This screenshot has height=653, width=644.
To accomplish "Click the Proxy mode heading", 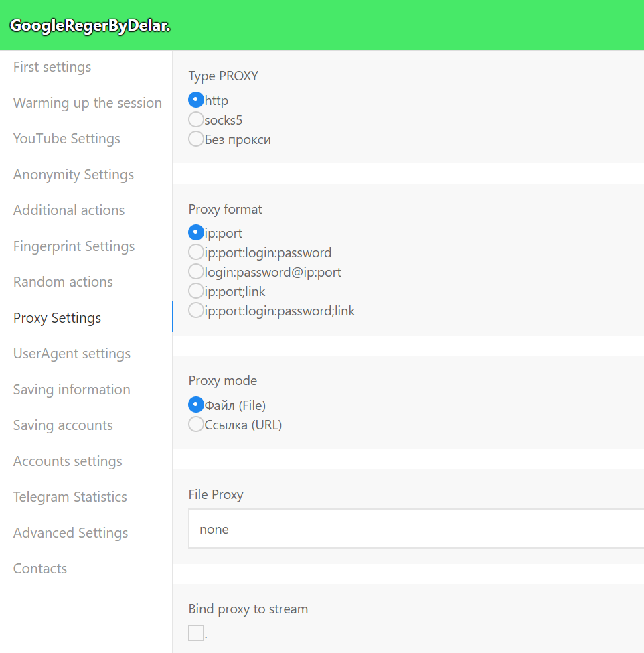I will click(x=223, y=380).
